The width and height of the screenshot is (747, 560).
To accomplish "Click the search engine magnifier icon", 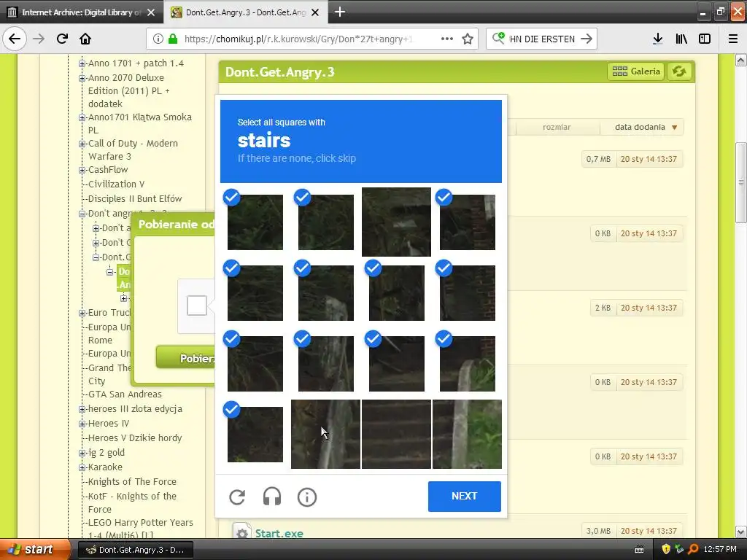I will 498,38.
